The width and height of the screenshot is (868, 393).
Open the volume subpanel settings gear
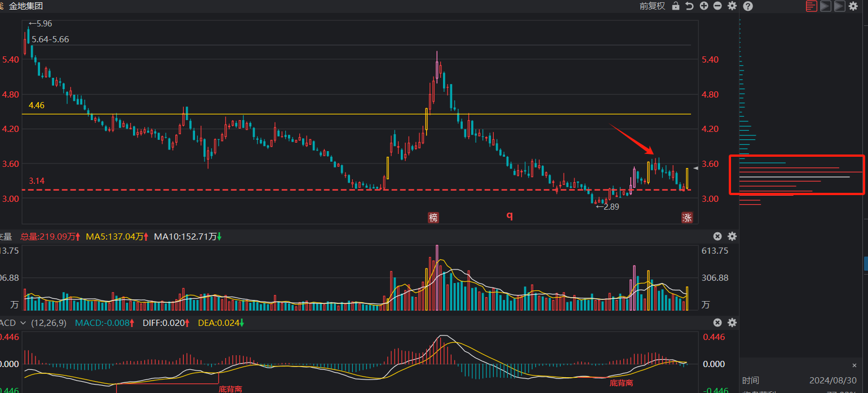point(732,237)
